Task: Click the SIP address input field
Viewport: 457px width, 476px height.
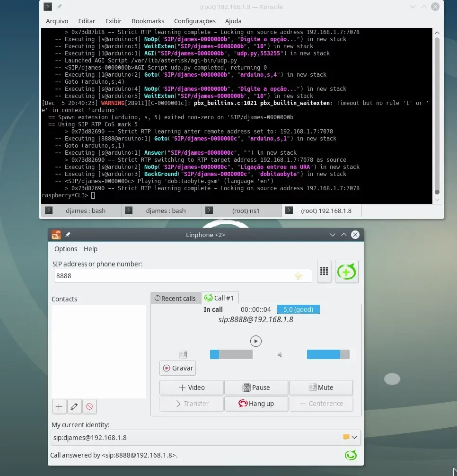Action: (x=183, y=276)
